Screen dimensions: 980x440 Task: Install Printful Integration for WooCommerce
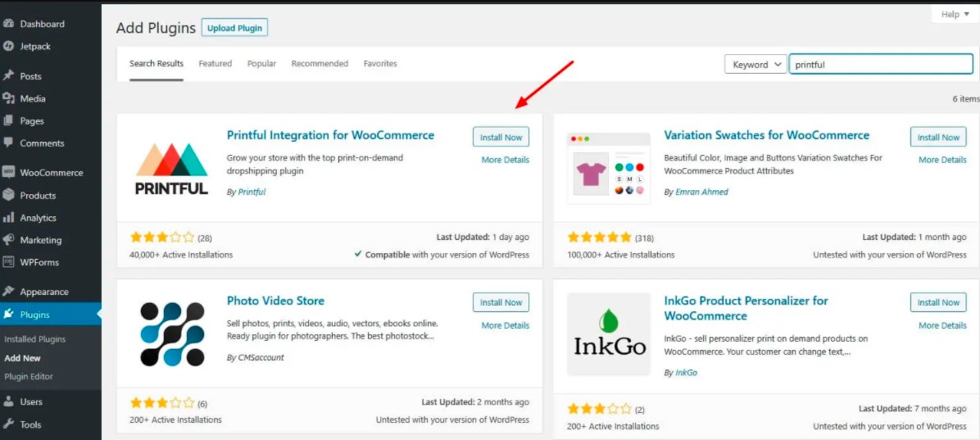[x=501, y=137]
